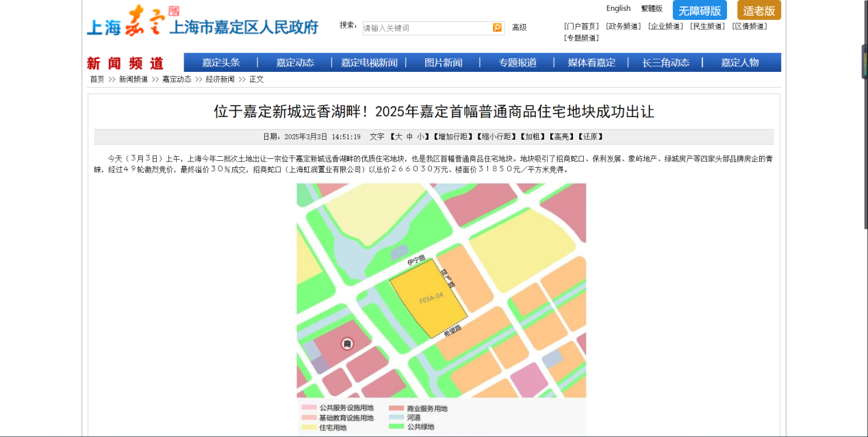Click the 商 marker on the map
The height and width of the screenshot is (437, 868).
click(347, 344)
